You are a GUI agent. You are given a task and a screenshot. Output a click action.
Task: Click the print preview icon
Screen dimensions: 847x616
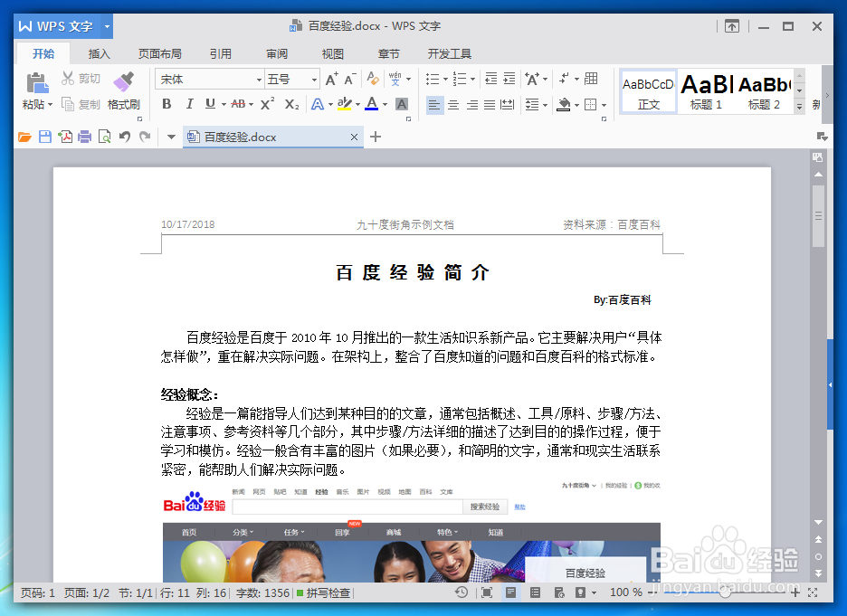coord(105,137)
